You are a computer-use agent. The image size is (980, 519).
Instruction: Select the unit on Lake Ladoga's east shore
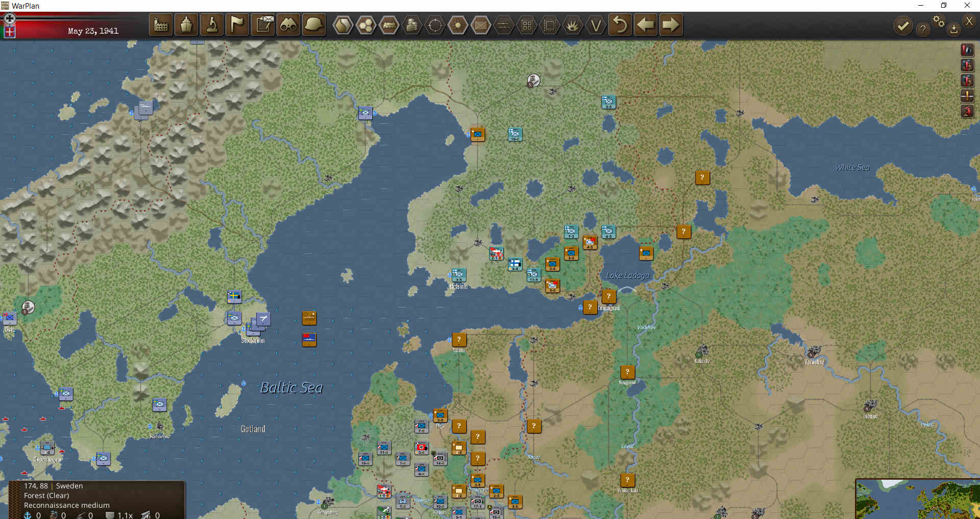point(646,253)
